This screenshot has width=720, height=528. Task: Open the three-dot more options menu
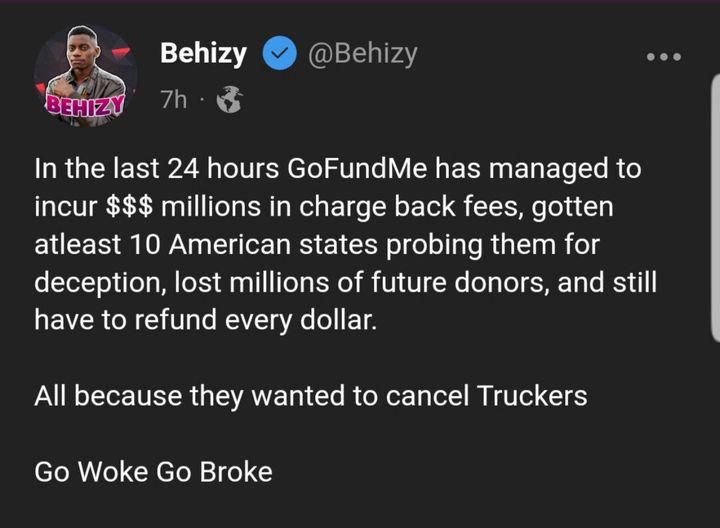pos(663,57)
